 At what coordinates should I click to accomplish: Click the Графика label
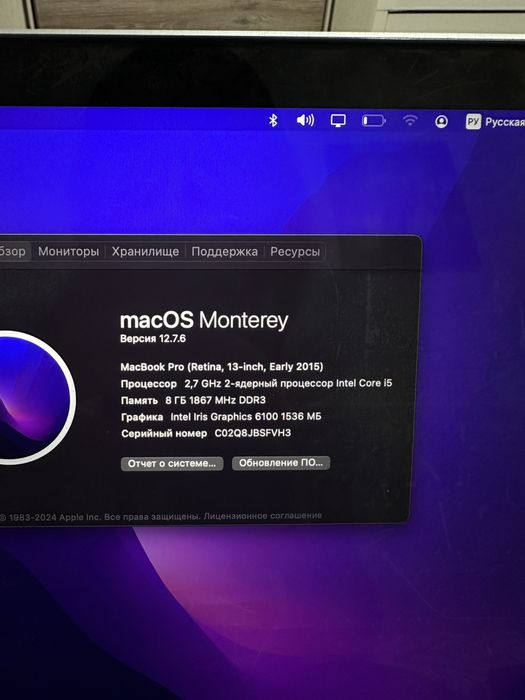click(x=142, y=417)
